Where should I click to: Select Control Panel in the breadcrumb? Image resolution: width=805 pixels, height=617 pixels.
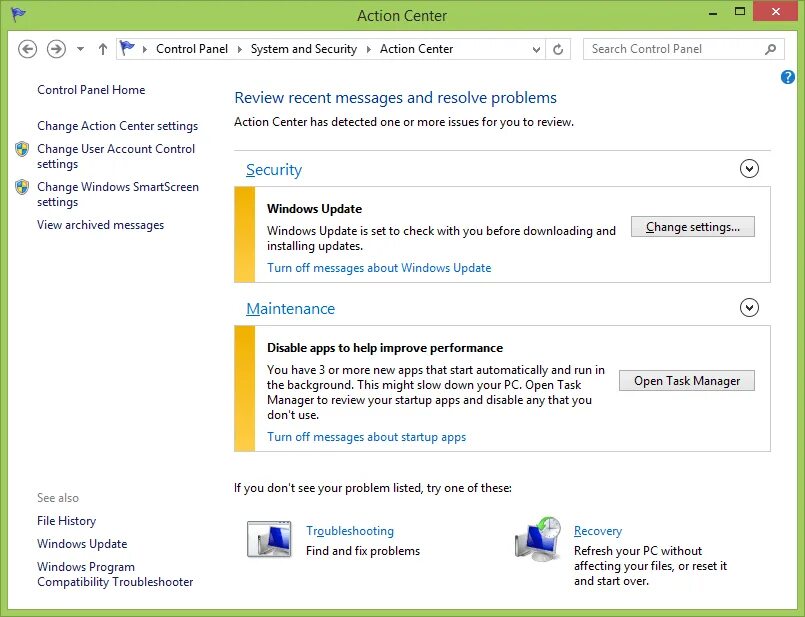click(191, 49)
